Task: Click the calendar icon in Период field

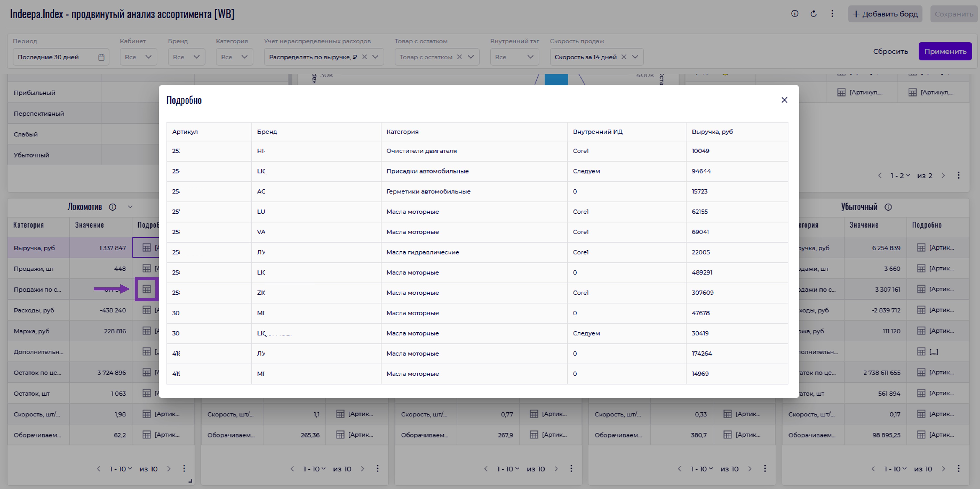Action: (x=101, y=57)
